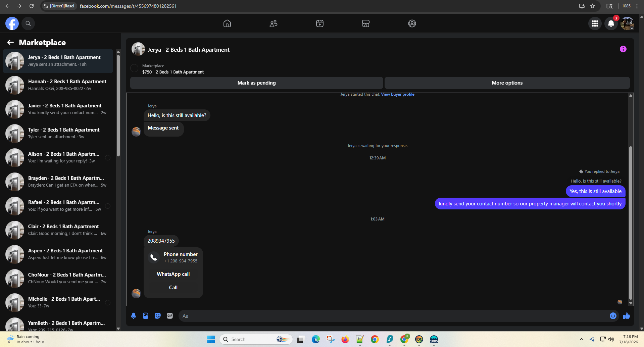Screen dimensions: 644x347
Task: Open the Groups tab icon
Action: point(412,23)
